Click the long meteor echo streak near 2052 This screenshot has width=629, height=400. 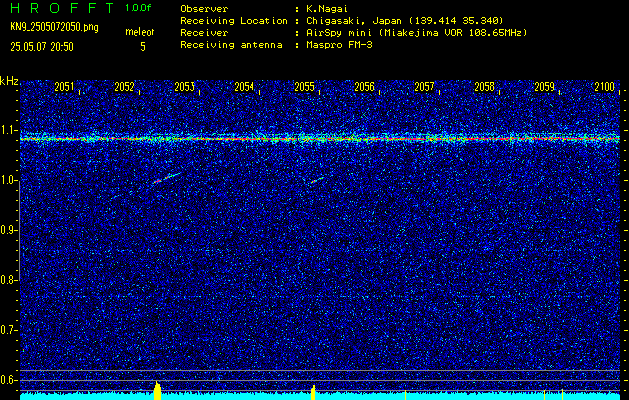(x=166, y=178)
